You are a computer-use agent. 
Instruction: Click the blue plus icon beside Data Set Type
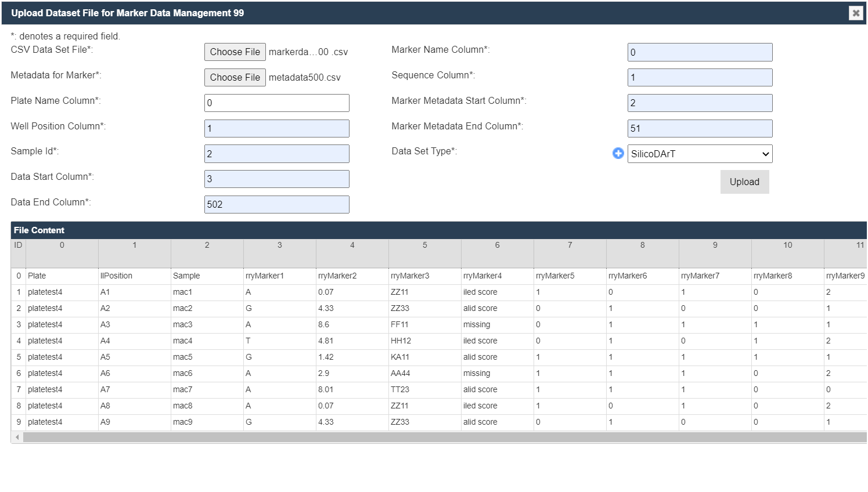pos(618,153)
